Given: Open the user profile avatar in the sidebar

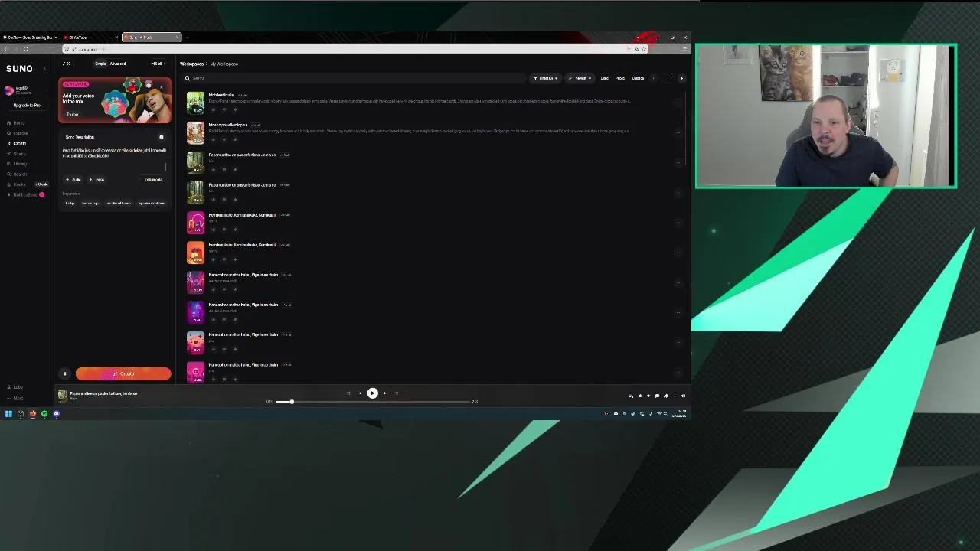Looking at the screenshot, I should click(8, 90).
